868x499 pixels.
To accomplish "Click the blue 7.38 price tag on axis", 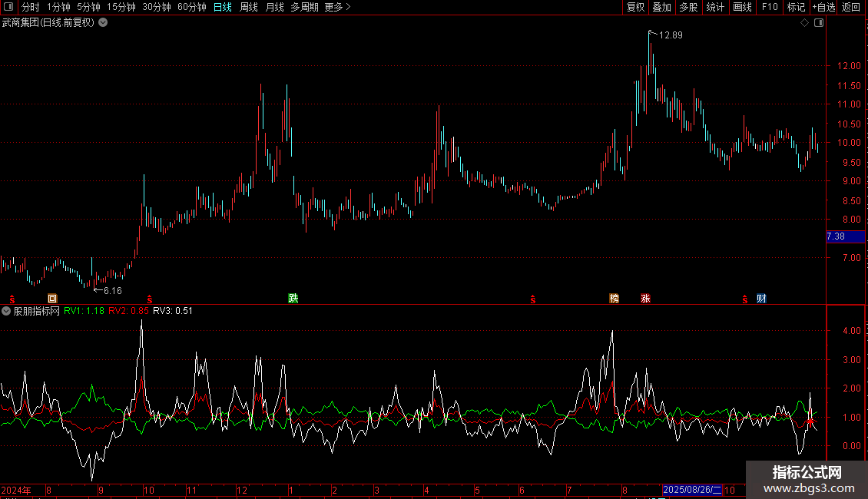I will click(x=845, y=236).
